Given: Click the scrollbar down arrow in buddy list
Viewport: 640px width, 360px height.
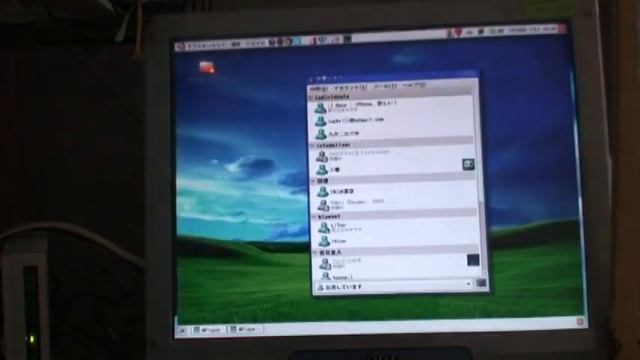Looking at the screenshot, I should pos(484,273).
